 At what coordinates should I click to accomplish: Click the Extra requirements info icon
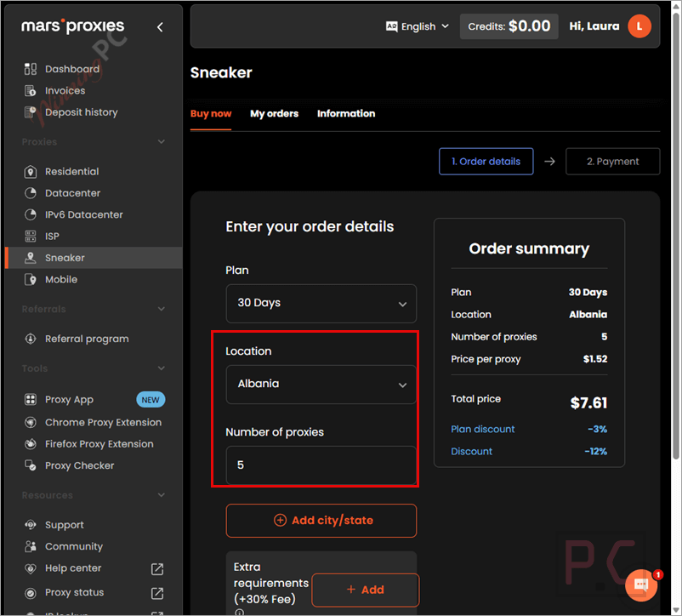240,612
